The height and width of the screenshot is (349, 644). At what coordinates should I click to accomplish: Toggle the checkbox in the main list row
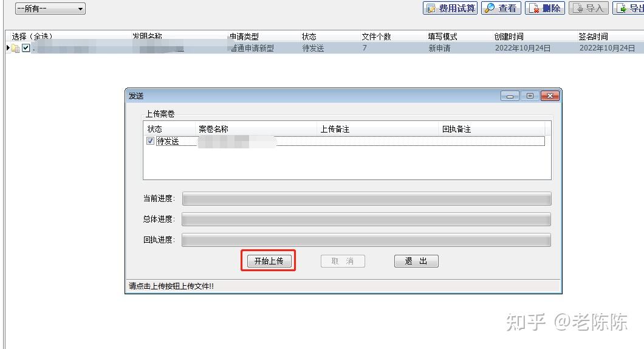26,48
